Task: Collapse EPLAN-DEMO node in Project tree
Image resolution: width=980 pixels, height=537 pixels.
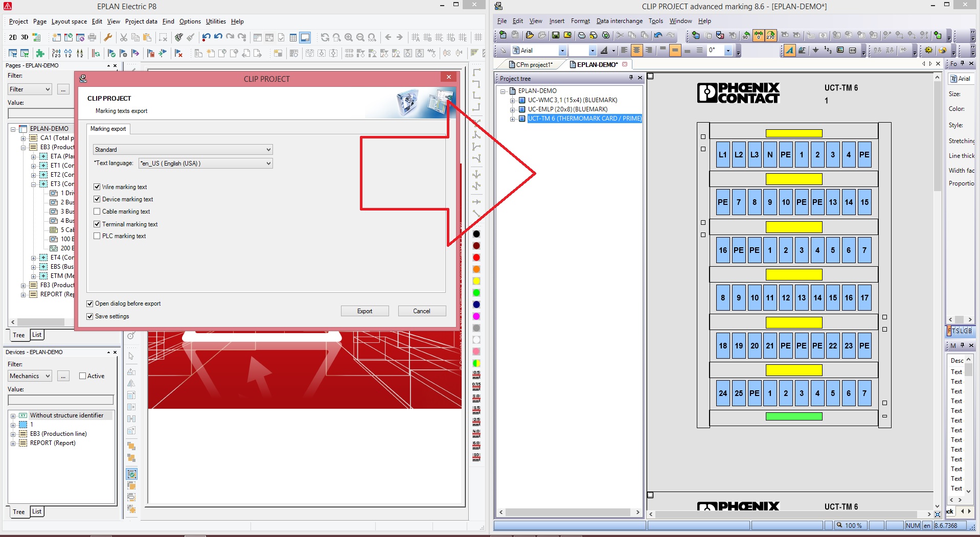Action: 503,91
